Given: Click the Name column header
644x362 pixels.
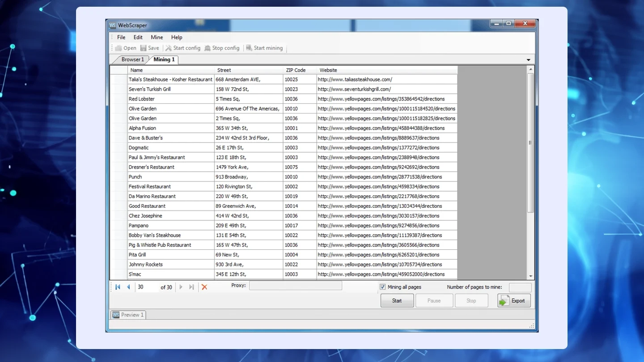Looking at the screenshot, I should (x=171, y=70).
